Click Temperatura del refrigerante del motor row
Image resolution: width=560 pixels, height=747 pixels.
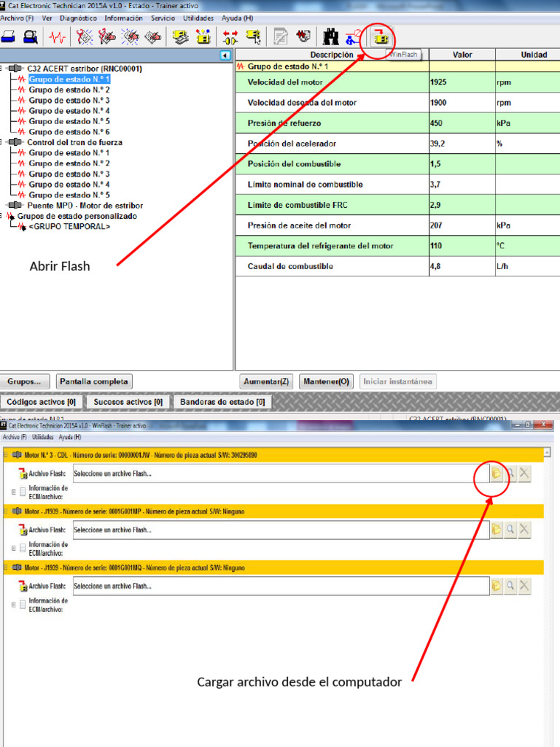click(x=397, y=246)
